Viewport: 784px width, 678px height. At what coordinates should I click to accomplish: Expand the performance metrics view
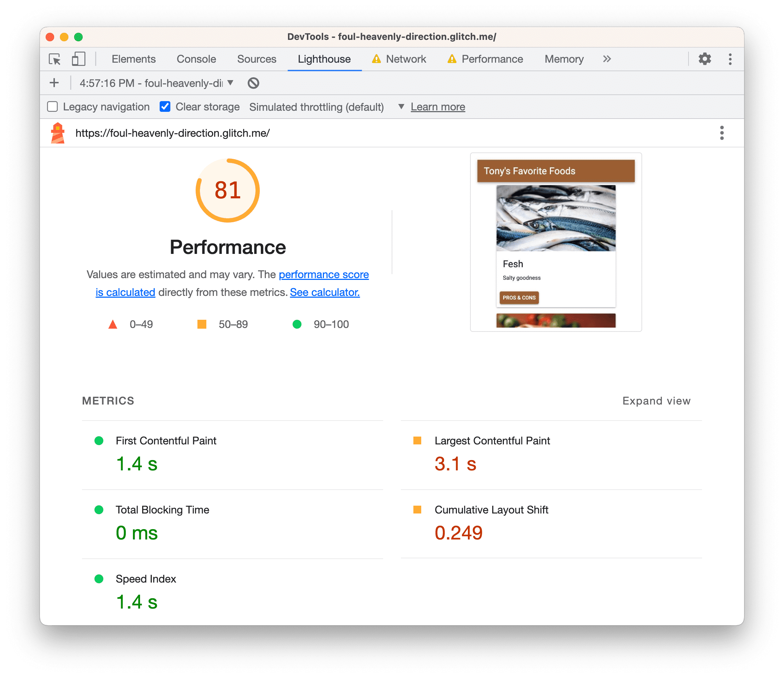[x=655, y=400]
